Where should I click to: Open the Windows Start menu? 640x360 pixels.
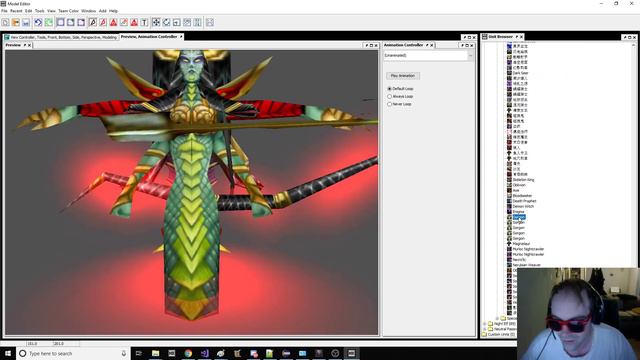tap(8, 353)
